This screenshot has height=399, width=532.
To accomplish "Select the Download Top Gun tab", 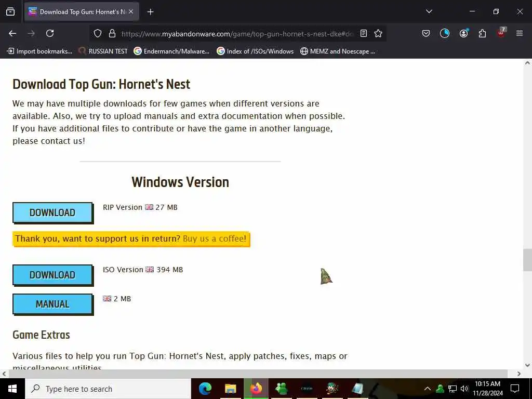I will coord(82,12).
